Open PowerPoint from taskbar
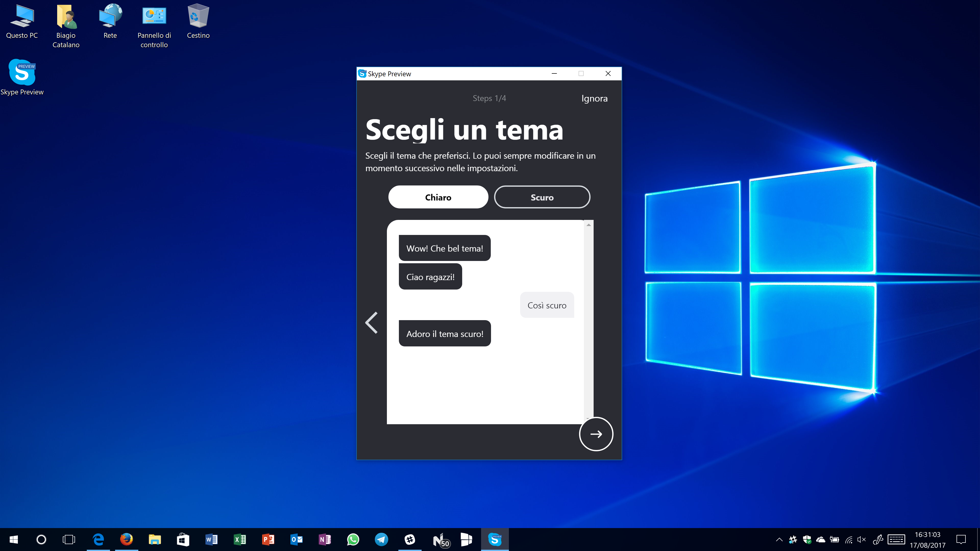The height and width of the screenshot is (551, 980). pyautogui.click(x=268, y=539)
